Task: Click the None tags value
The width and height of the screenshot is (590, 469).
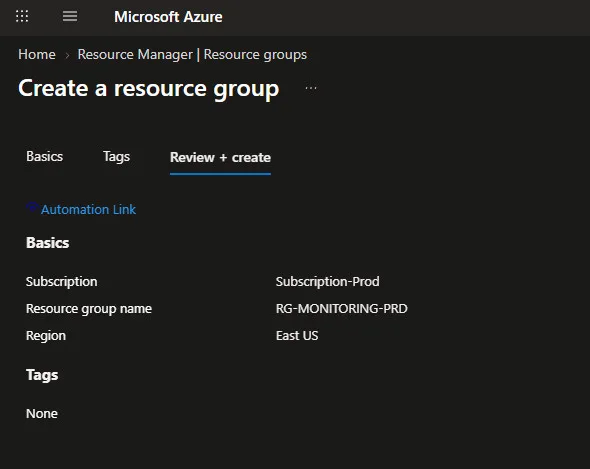Action: coord(42,414)
